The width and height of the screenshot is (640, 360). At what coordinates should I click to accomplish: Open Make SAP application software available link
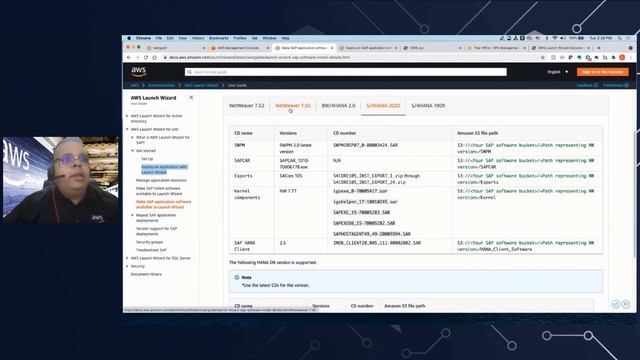[x=163, y=204]
